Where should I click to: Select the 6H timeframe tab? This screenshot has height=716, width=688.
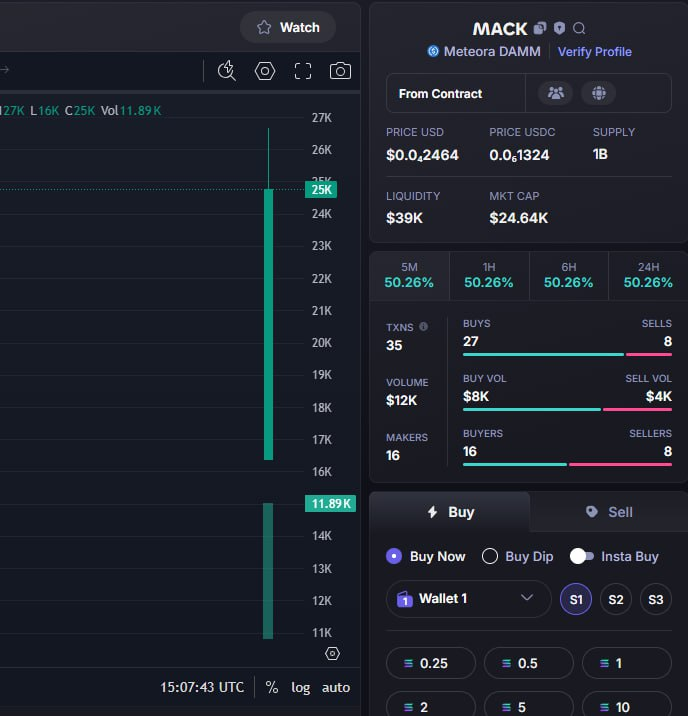click(x=568, y=276)
